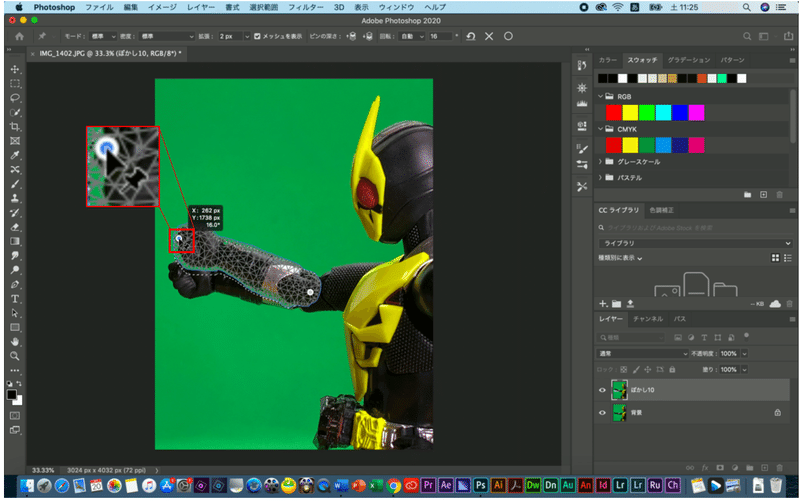Hide the ぼかし10 layer
Image resolution: width=800 pixels, height=501 pixels.
click(x=602, y=390)
